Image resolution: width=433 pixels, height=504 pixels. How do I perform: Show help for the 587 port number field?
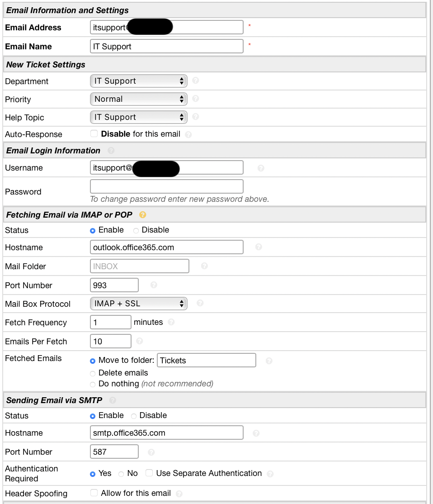tap(151, 452)
